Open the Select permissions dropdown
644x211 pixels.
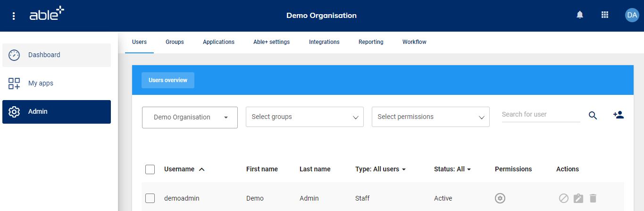tap(430, 117)
